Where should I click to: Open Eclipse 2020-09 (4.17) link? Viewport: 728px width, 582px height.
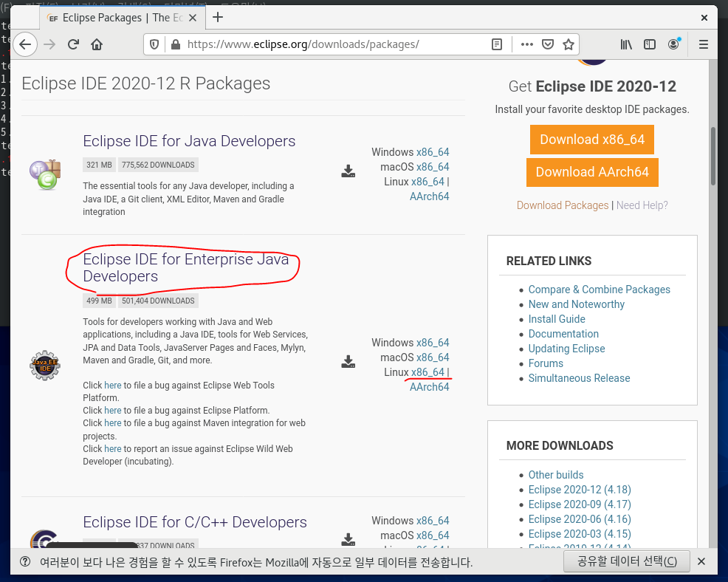coord(580,504)
